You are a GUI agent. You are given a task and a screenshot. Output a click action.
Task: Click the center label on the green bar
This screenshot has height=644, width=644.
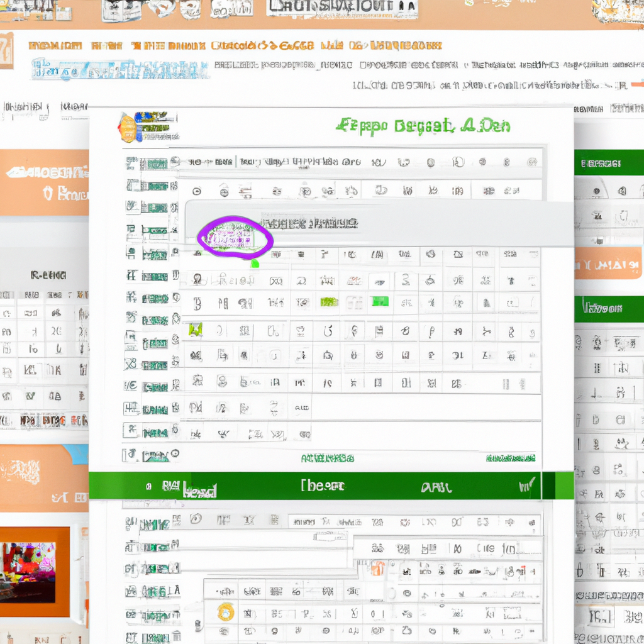pyautogui.click(x=323, y=486)
